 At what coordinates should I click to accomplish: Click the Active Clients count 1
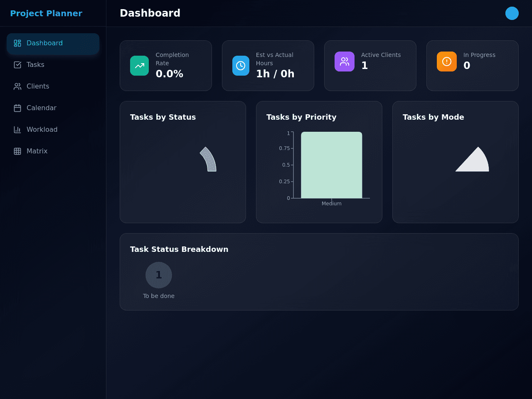(365, 66)
